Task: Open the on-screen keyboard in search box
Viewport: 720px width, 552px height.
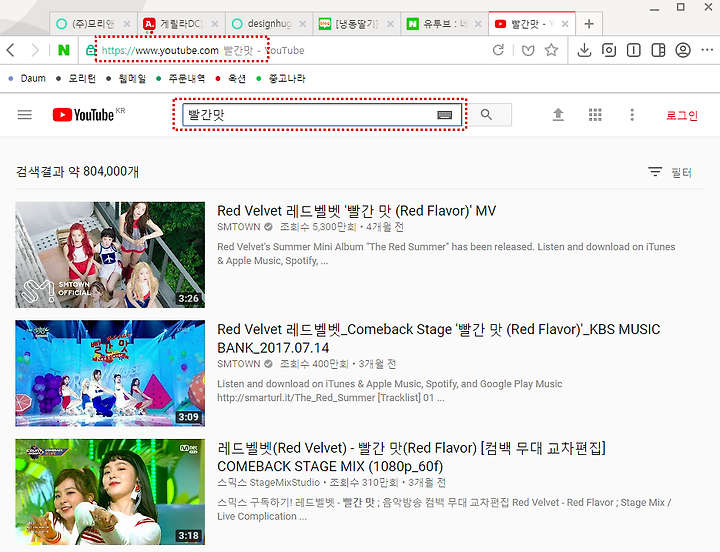Action: [444, 115]
